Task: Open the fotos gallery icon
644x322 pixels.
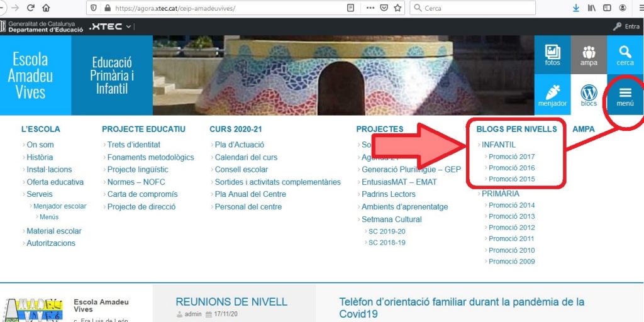Action: tap(552, 55)
